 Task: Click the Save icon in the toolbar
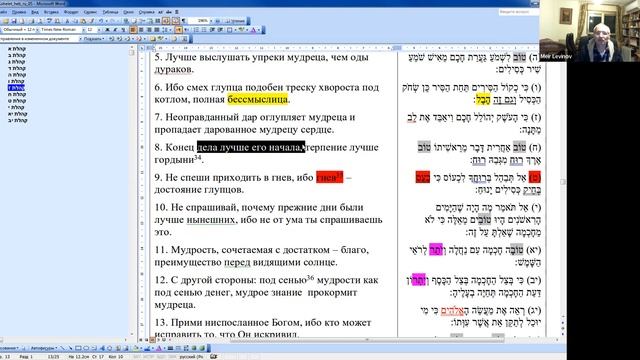click(x=13, y=21)
